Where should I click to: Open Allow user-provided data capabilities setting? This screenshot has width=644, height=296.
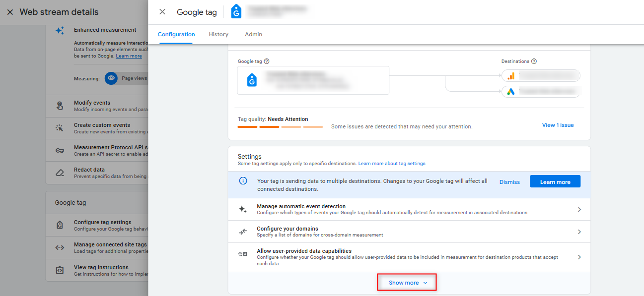click(409, 257)
